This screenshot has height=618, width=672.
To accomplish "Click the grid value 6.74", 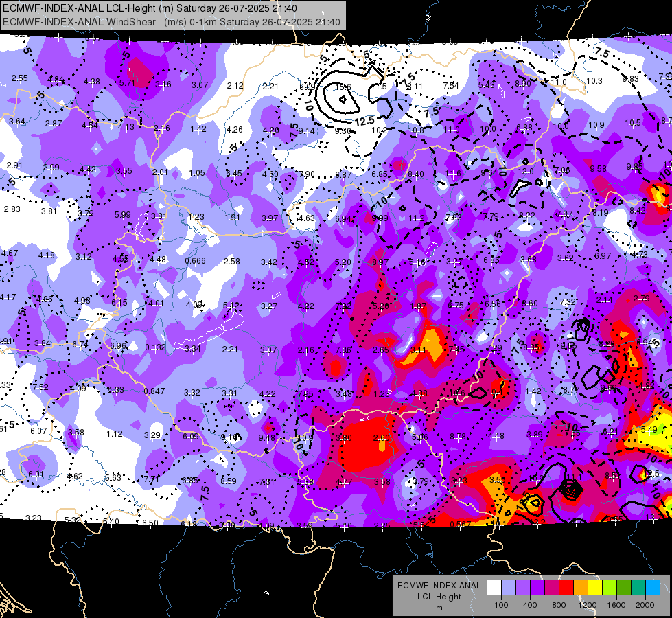I will [80, 345].
